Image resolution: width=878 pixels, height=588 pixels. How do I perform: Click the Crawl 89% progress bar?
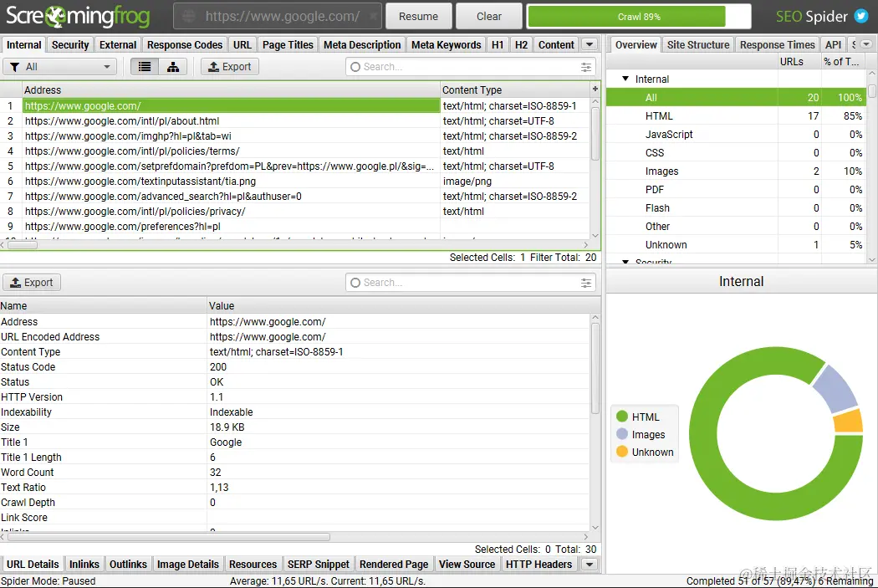click(639, 16)
